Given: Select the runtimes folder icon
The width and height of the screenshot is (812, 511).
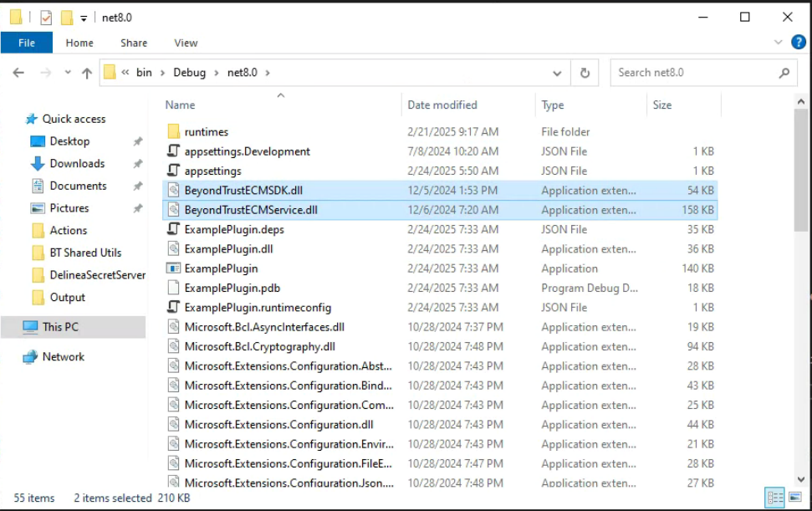Looking at the screenshot, I should pos(173,131).
